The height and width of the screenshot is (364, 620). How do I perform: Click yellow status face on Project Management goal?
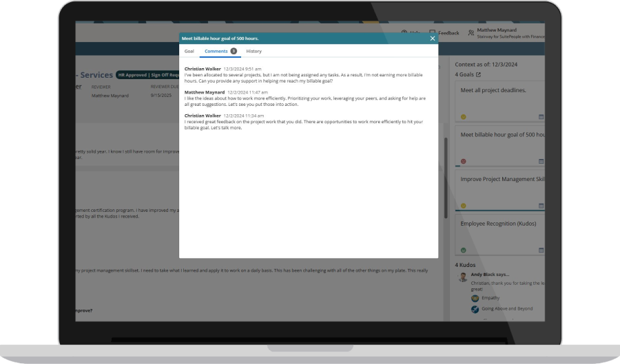pyautogui.click(x=464, y=205)
